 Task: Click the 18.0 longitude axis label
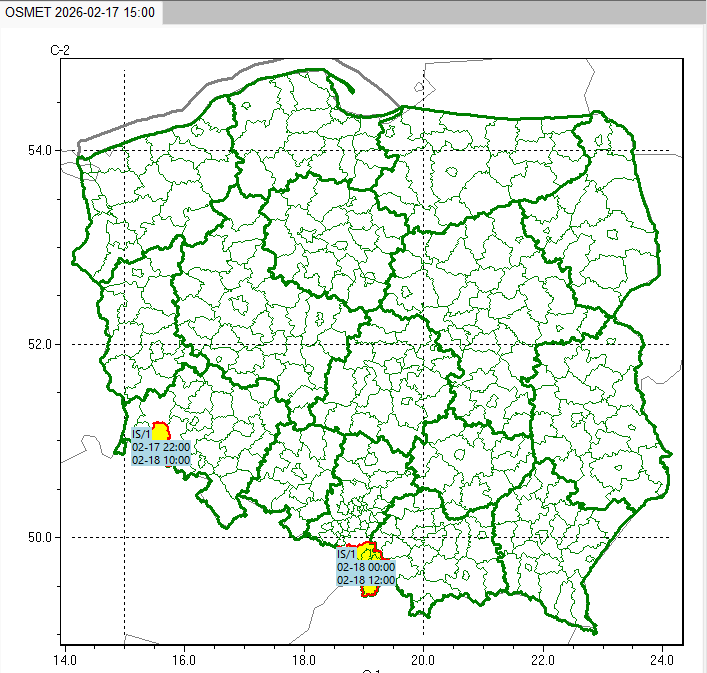coord(303,660)
